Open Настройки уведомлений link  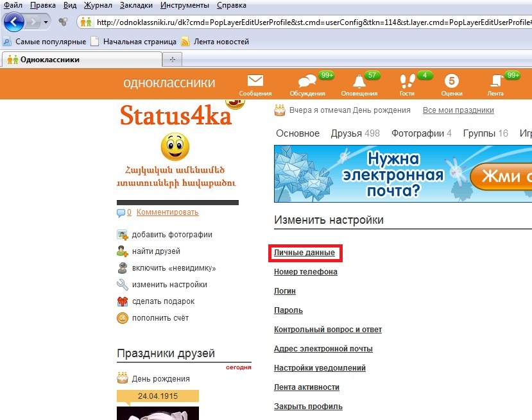[x=320, y=368]
